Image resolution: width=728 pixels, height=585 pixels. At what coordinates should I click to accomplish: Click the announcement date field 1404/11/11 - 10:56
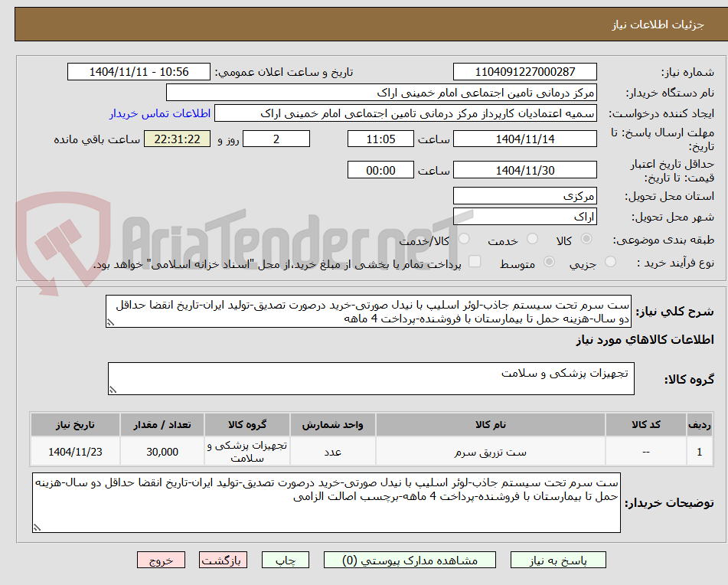(139, 72)
